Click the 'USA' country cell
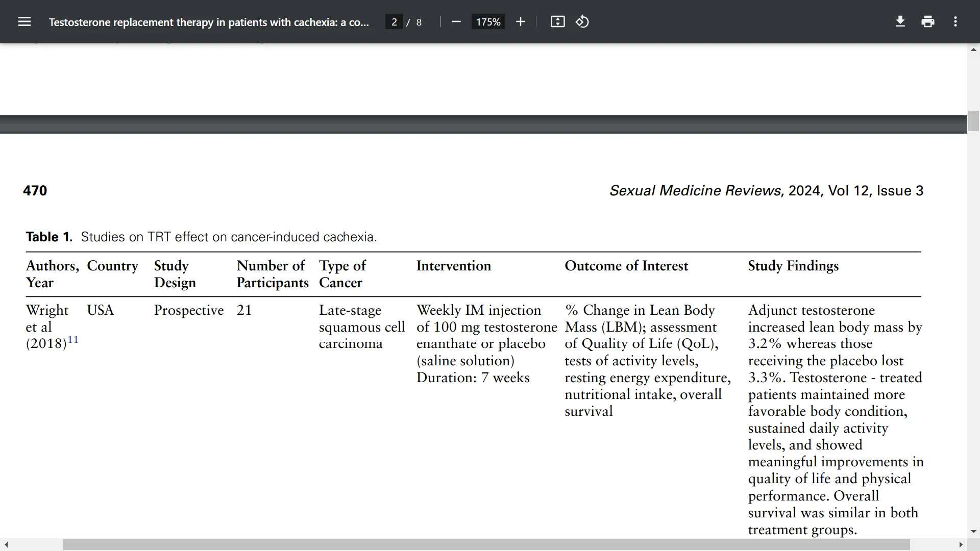Viewport: 980px width, 551px height. 100,310
